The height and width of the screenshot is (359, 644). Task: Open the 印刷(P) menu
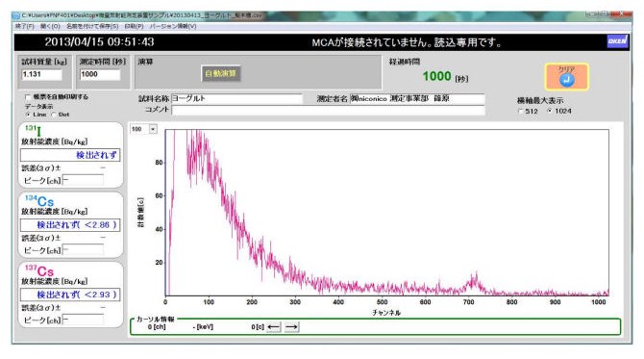click(134, 26)
